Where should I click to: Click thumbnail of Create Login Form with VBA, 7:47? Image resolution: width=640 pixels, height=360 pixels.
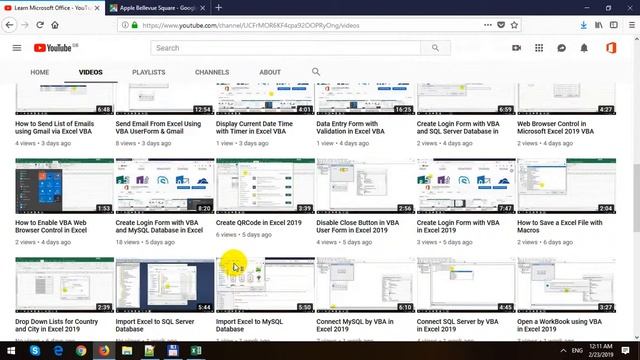coord(466,186)
